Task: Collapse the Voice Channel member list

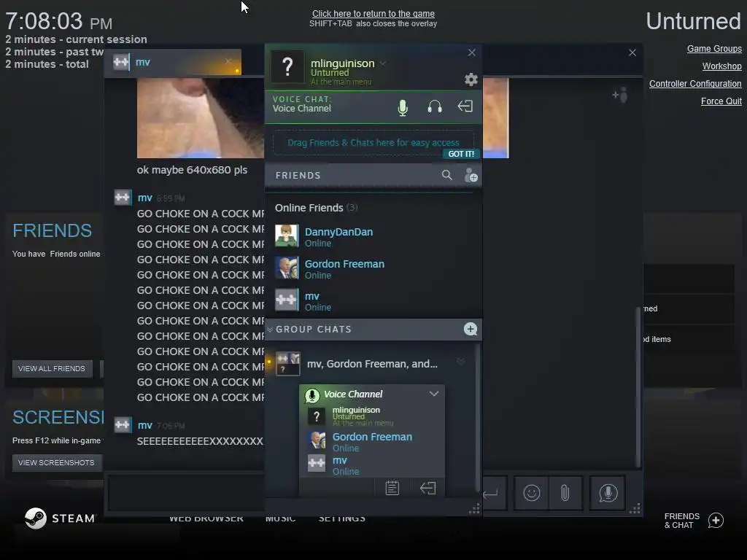Action: click(433, 394)
